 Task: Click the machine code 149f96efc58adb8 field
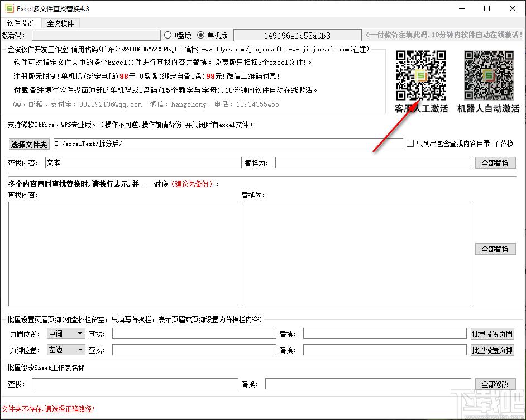point(297,35)
